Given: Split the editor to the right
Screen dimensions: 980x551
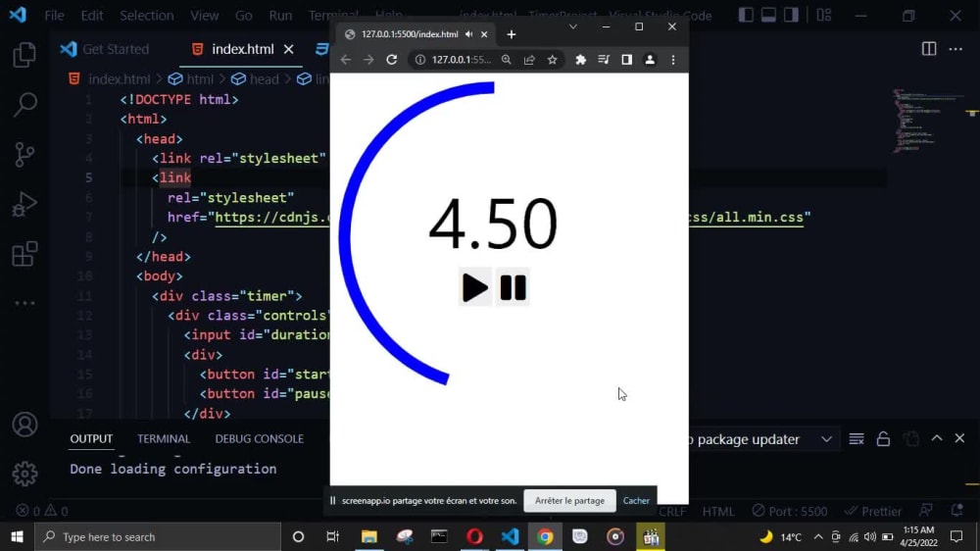Looking at the screenshot, I should coord(929,49).
